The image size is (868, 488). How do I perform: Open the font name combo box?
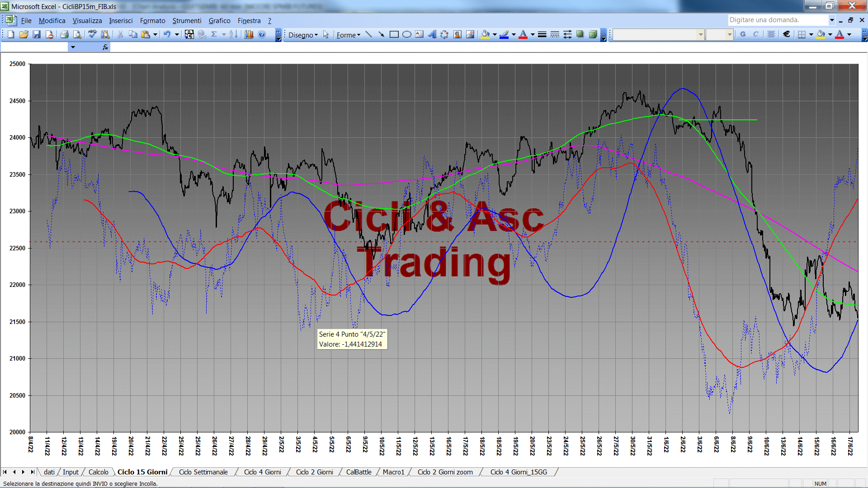click(659, 34)
